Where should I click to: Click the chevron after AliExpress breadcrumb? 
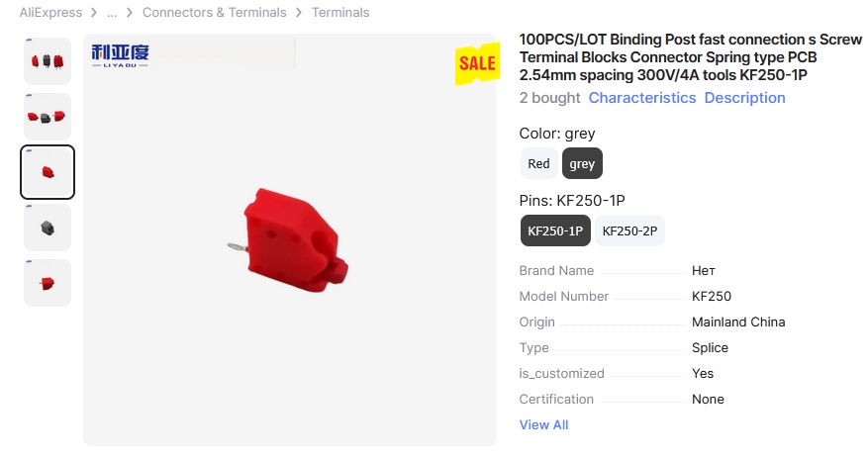[x=93, y=13]
